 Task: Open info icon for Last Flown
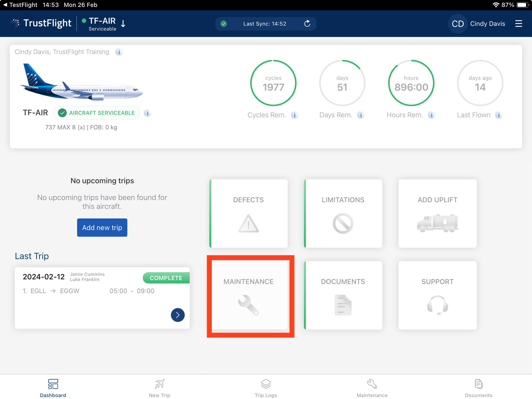coord(499,115)
